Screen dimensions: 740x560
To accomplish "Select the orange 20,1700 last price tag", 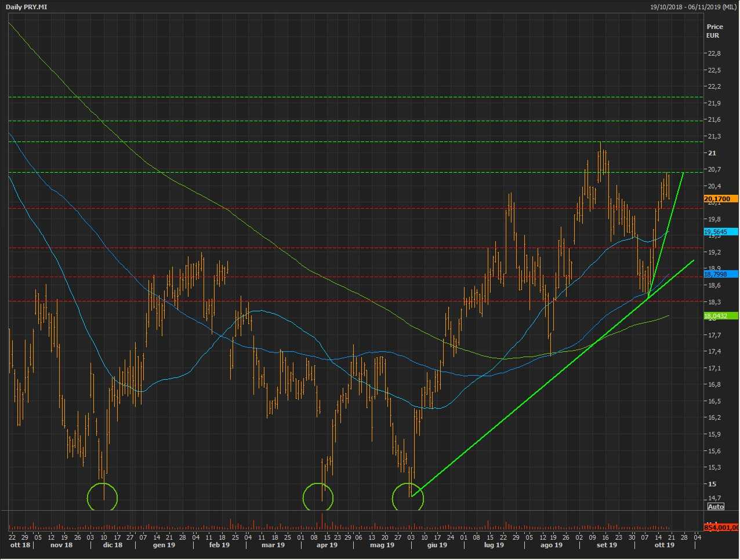I will coord(720,199).
